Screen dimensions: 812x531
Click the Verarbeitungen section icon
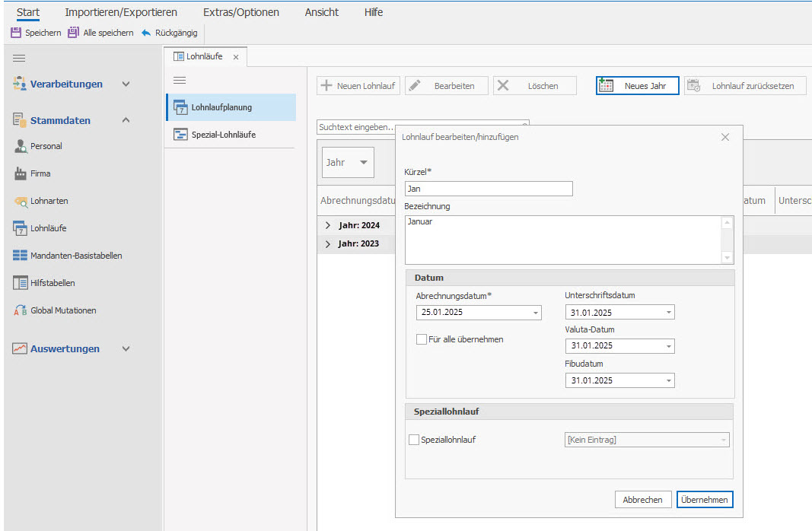point(20,84)
